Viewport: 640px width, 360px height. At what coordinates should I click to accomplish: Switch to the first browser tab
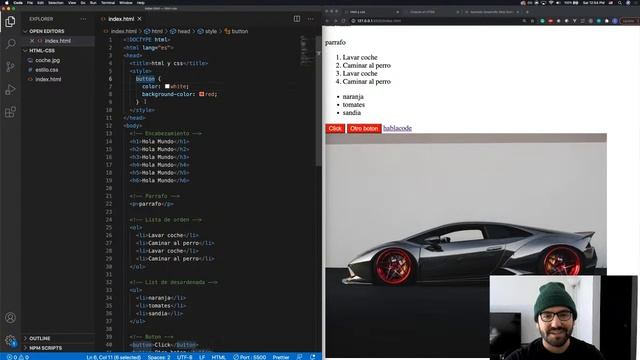[x=371, y=12]
